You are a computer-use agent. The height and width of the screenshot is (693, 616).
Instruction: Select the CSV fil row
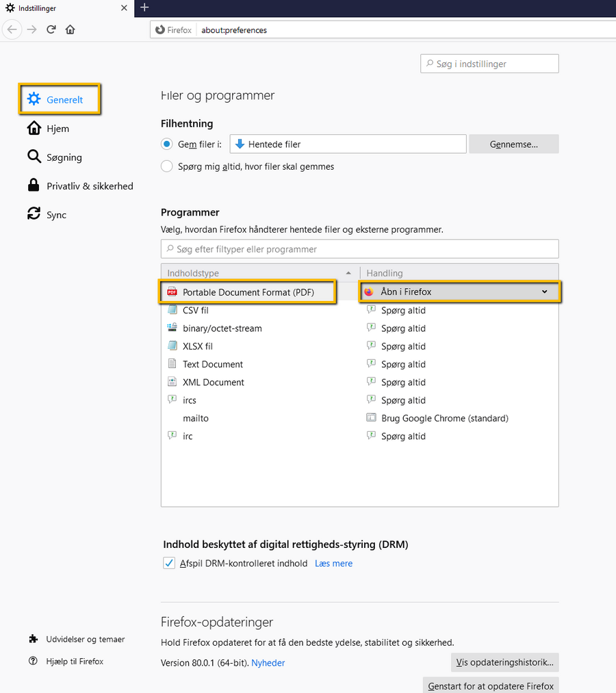(x=360, y=311)
